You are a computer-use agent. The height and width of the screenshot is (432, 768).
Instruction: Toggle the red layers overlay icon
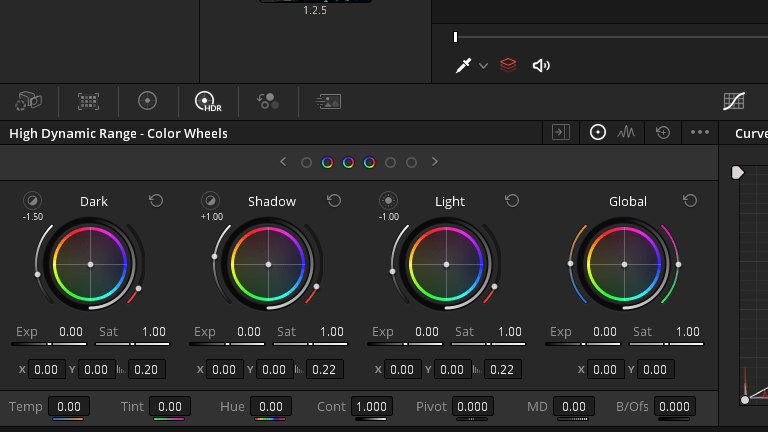click(x=508, y=65)
